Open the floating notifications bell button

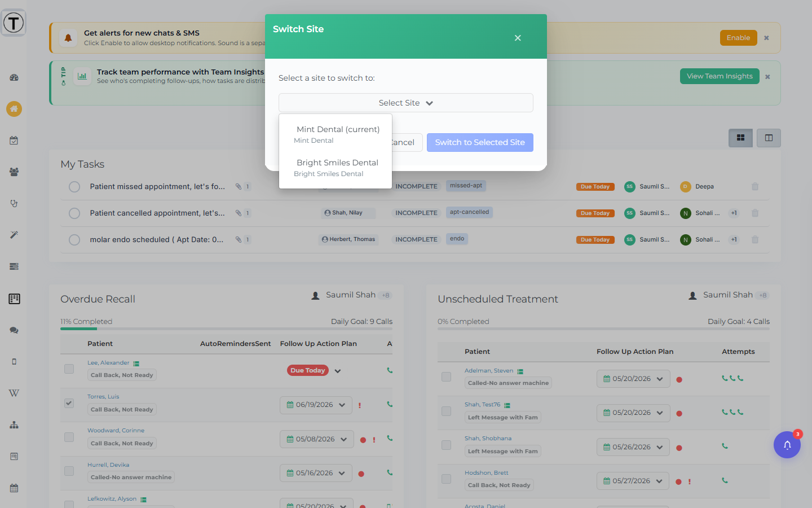(787, 445)
